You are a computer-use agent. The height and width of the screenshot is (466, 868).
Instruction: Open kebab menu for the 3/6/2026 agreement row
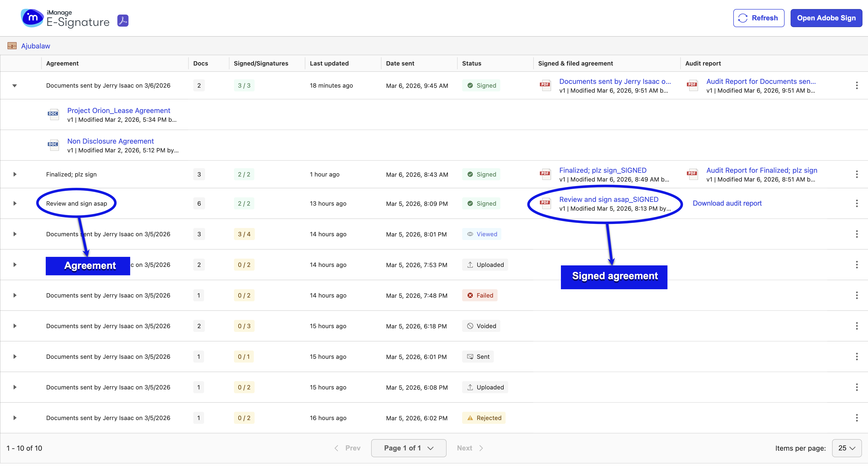pos(856,86)
